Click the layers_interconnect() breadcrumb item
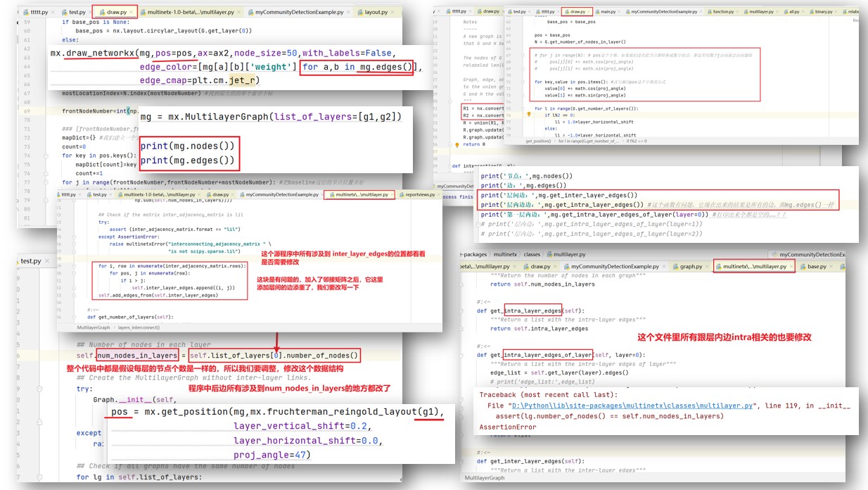Screen dimensions: 868x490 pyautogui.click(x=139, y=327)
